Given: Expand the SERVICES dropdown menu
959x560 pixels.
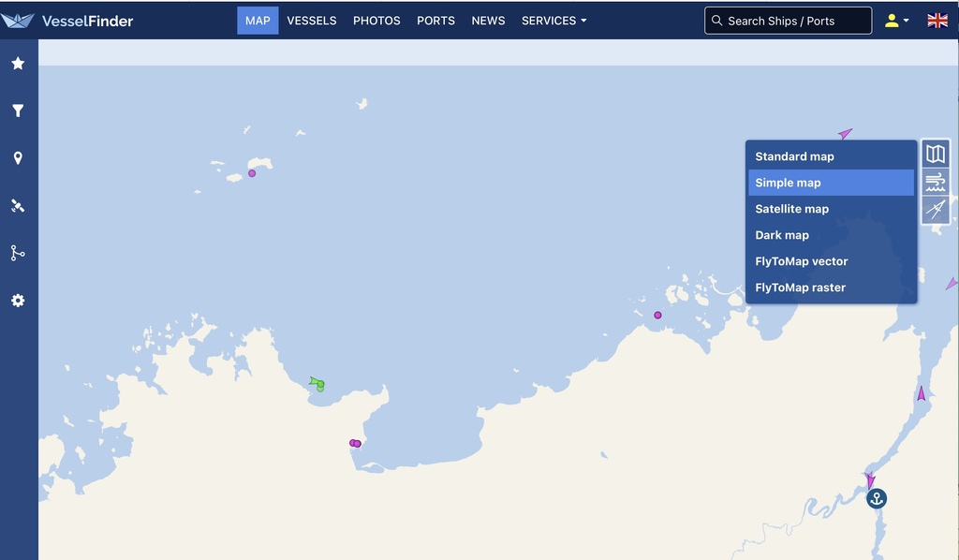Looking at the screenshot, I should tap(553, 21).
